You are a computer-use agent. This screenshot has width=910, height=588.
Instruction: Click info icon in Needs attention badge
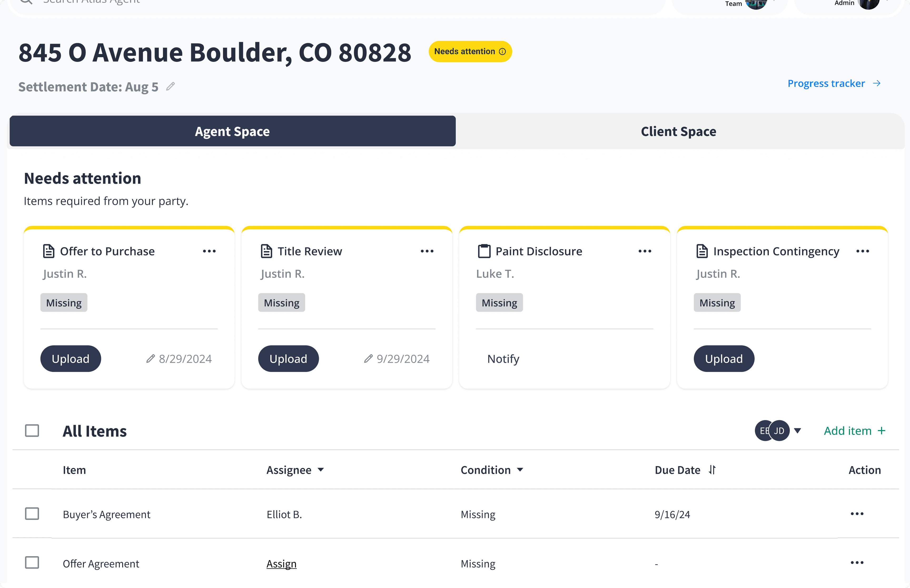(x=503, y=52)
